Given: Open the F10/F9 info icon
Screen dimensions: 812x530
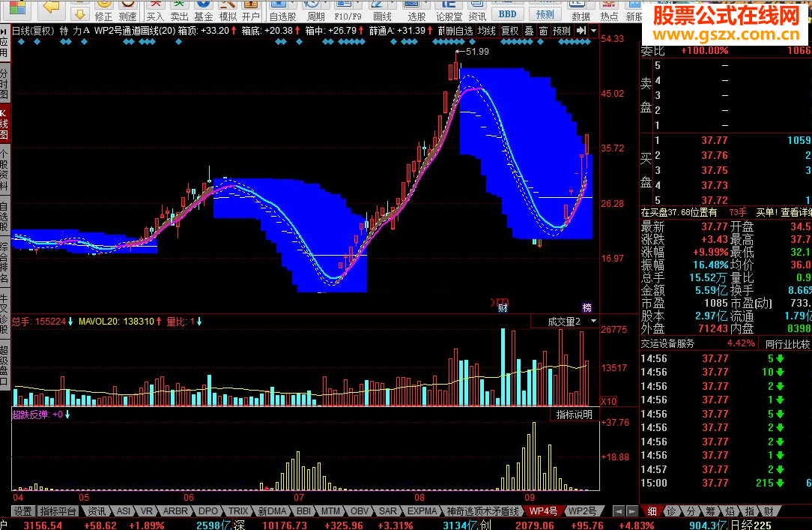Looking at the screenshot, I should click(348, 11).
